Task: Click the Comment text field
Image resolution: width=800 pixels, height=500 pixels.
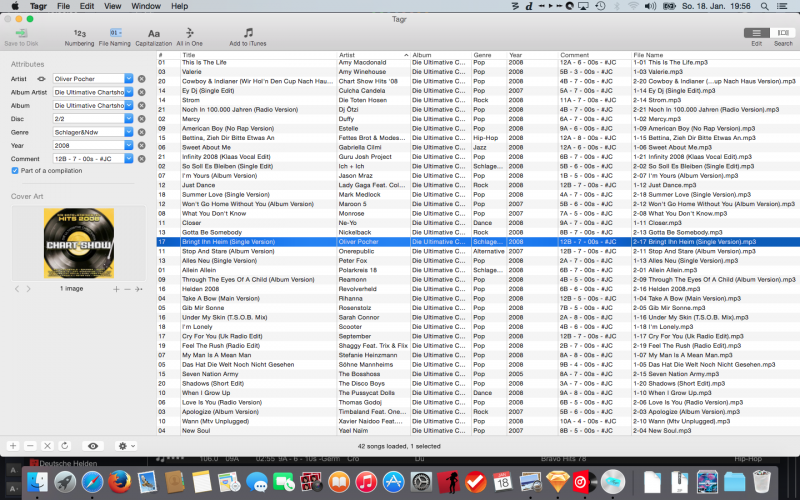Action: click(88, 159)
